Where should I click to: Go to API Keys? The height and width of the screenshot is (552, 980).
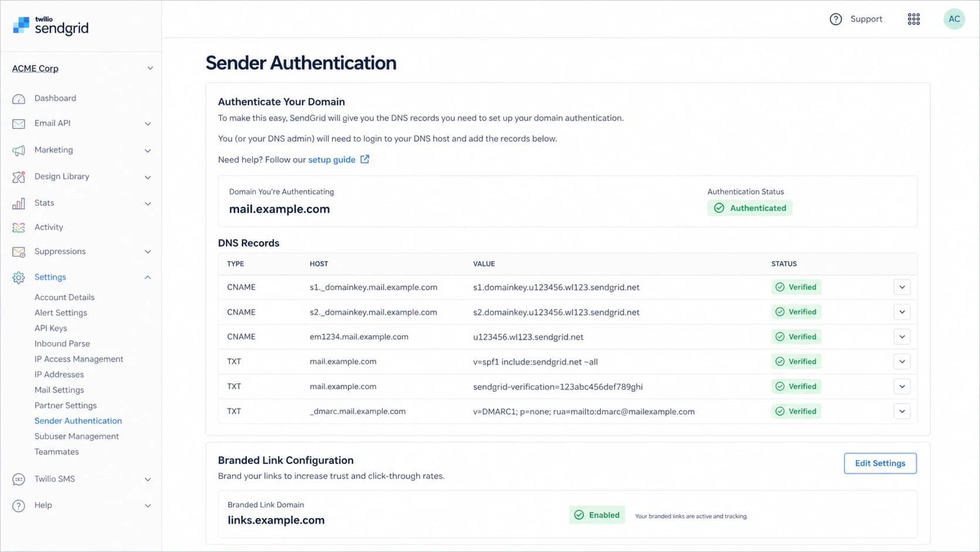pos(51,329)
